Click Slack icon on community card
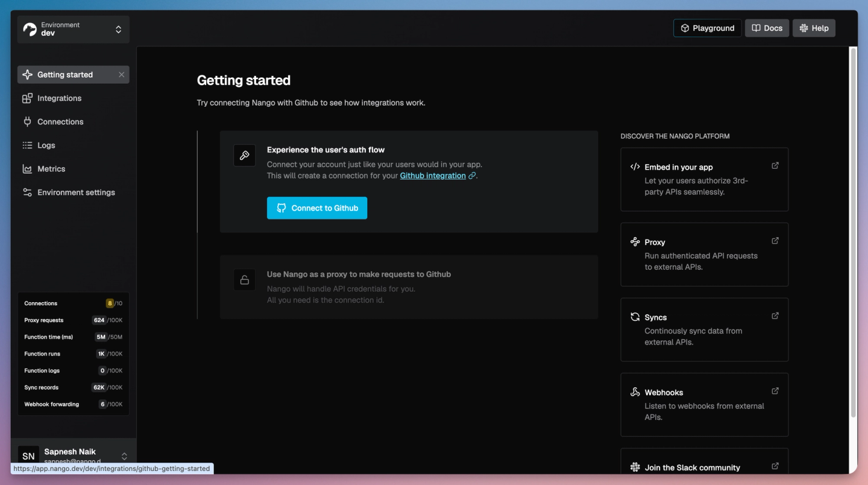This screenshot has height=485, width=868. tap(635, 467)
